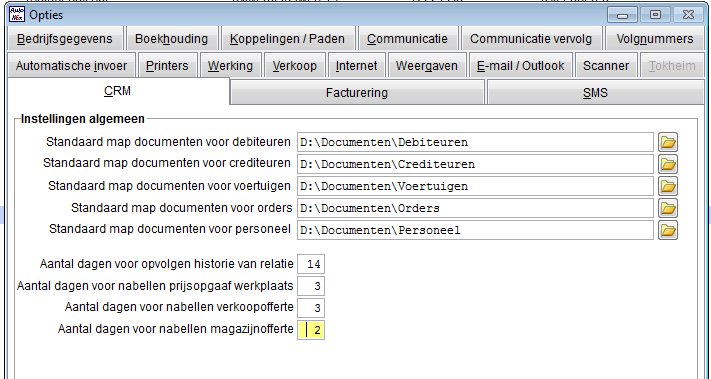Viewport: 711px width, 379px height.
Task: Open the Bedrijfsgegevens tab
Action: [x=65, y=39]
